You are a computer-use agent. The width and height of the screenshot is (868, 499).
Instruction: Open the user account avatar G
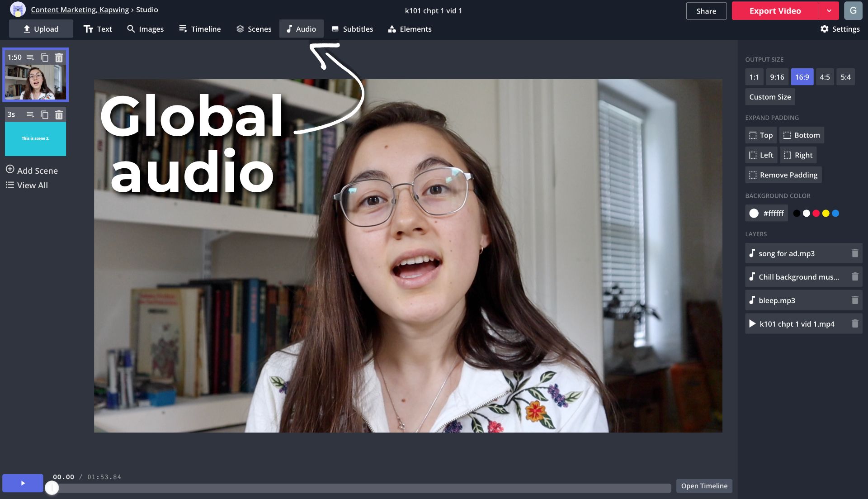(853, 11)
